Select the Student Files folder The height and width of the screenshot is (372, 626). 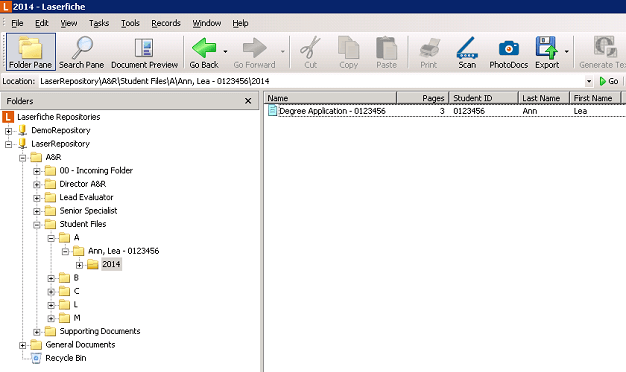point(83,224)
